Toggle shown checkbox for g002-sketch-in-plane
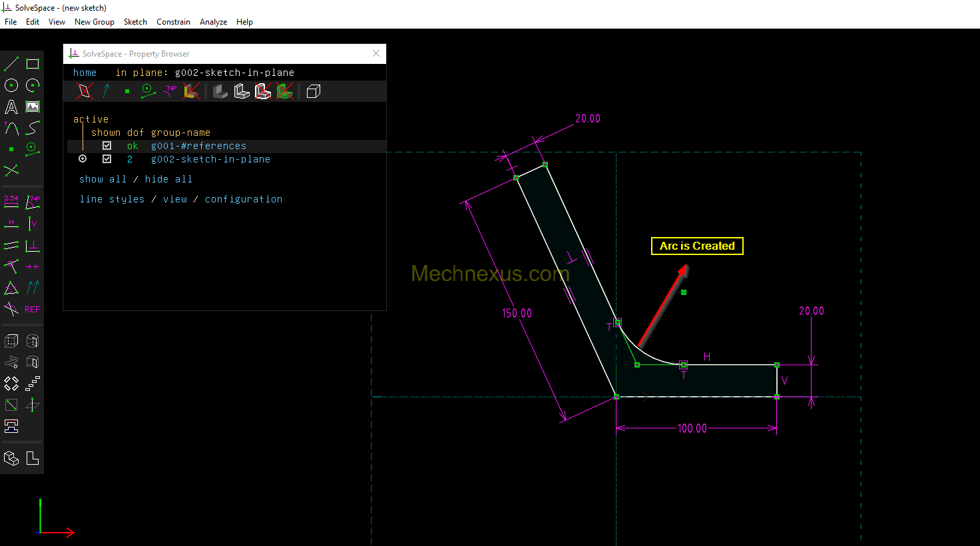980x546 pixels. [107, 159]
